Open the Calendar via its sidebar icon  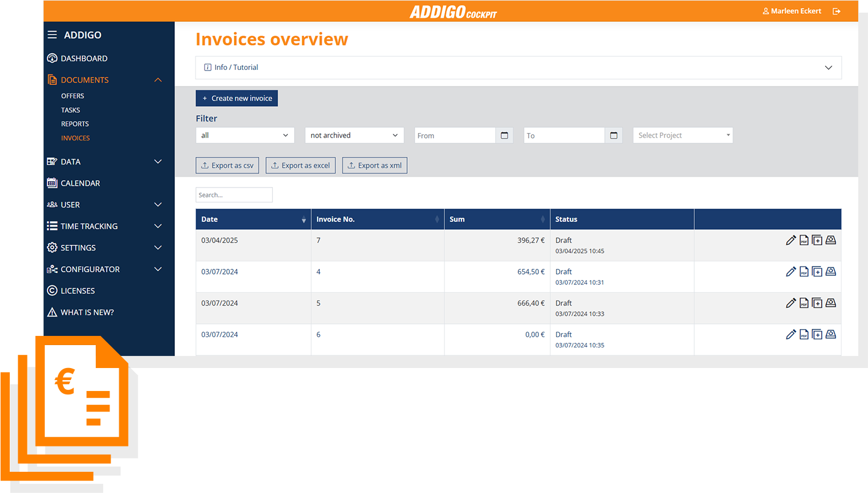coord(52,183)
